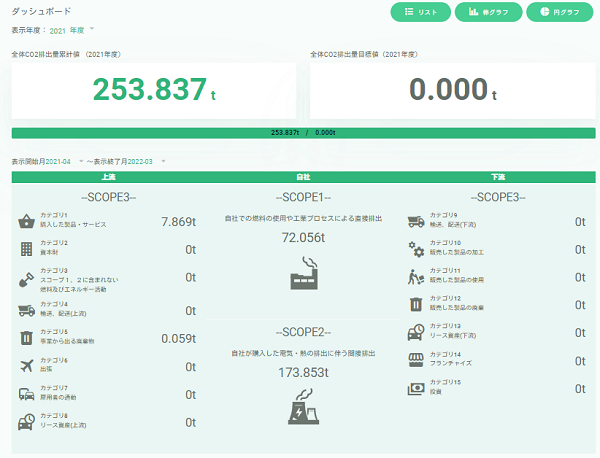This screenshot has width=600, height=458.
Task: Select the downstream 下流 header
Action: (498, 177)
